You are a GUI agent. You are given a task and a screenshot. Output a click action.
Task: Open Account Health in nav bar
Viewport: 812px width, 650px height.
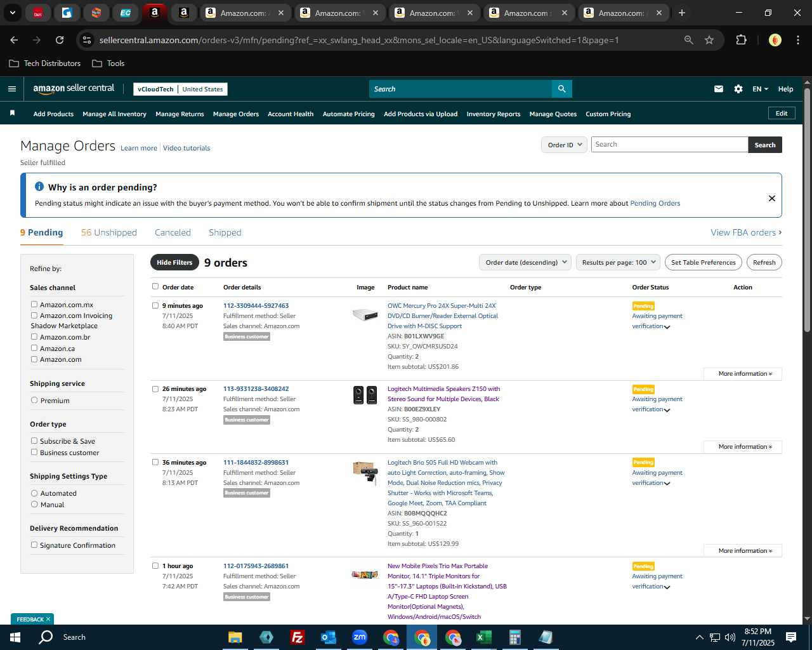[291, 114]
